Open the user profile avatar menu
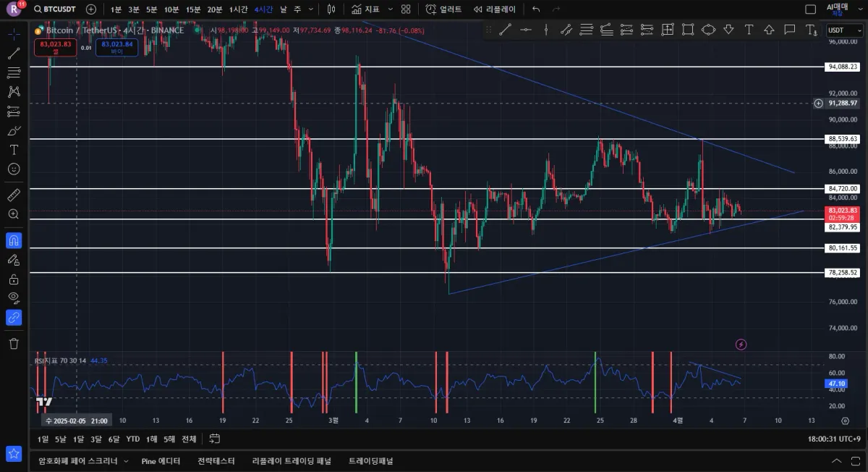This screenshot has width=868, height=472. (15, 9)
